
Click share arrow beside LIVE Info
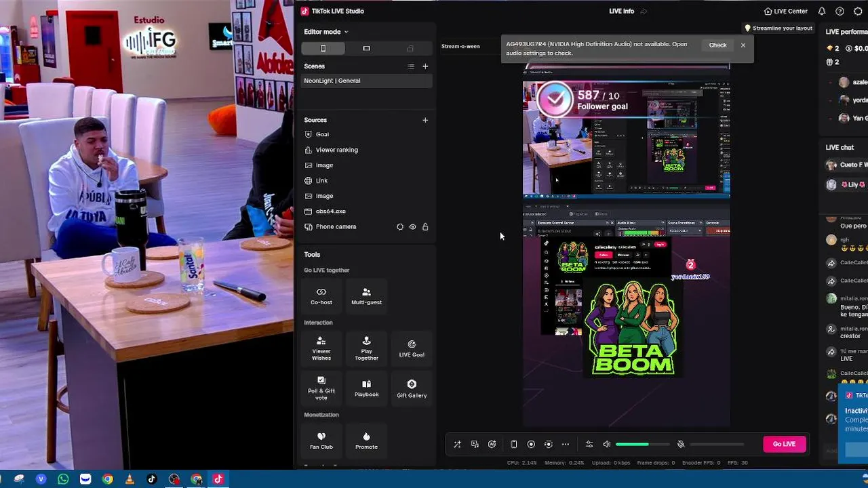click(644, 11)
